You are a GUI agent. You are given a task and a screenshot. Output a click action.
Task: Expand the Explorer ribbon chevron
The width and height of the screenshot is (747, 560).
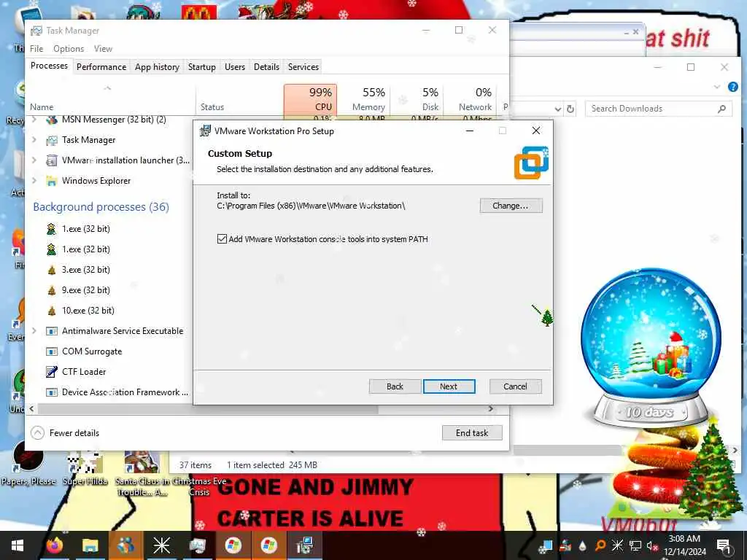[x=717, y=87]
